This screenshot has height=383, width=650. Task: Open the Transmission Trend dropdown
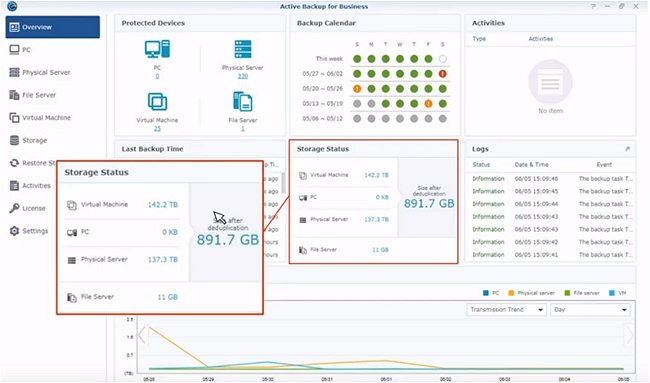(x=507, y=310)
